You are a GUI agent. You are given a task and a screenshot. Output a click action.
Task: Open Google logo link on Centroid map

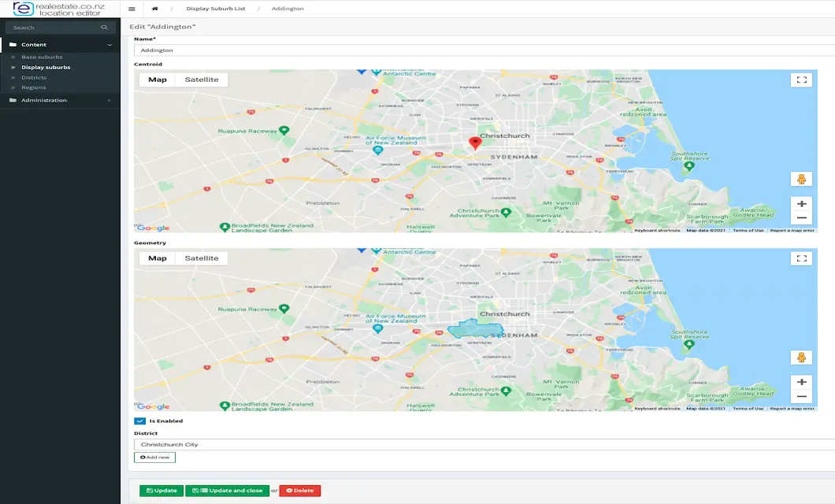153,228
